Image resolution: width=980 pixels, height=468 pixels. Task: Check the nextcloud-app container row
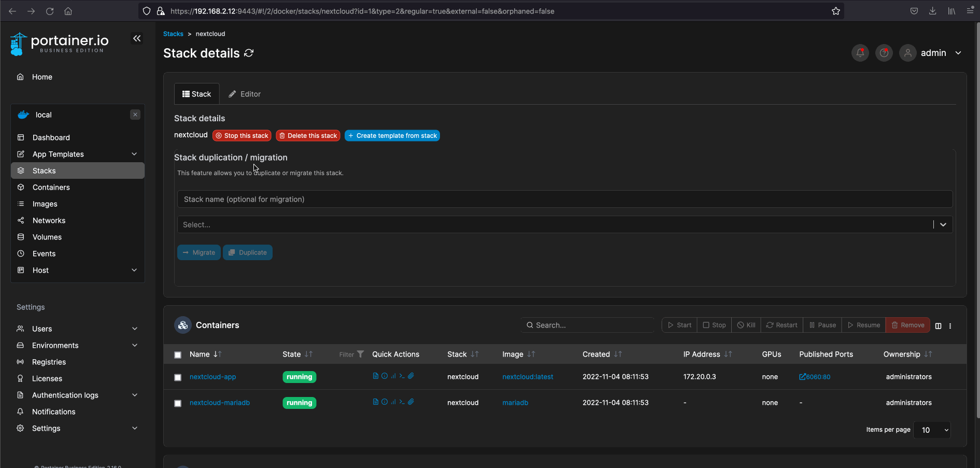178,377
